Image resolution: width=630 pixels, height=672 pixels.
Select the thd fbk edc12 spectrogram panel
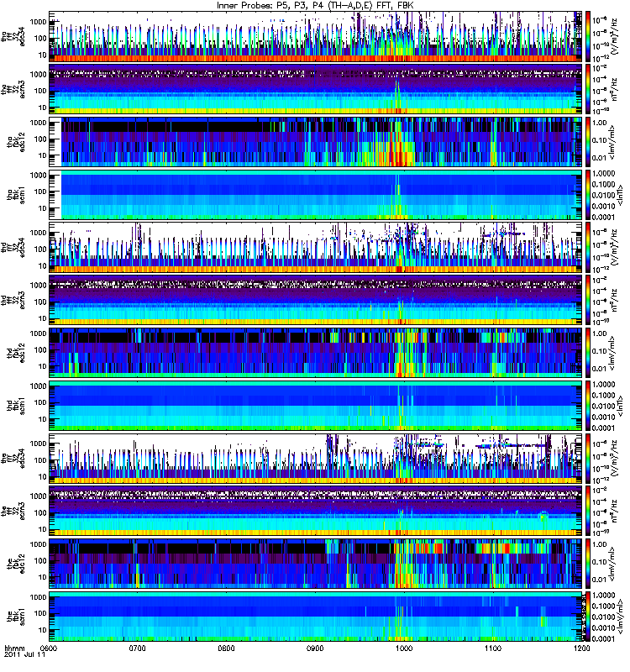pos(316,353)
